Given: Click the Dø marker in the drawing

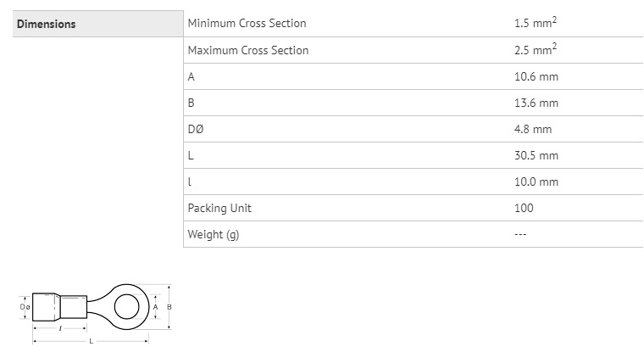Looking at the screenshot, I should point(25,307).
